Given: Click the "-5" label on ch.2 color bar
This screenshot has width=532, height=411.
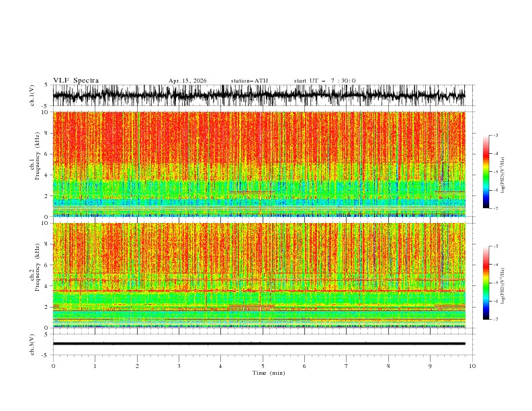Looking at the screenshot, I should tap(495, 283).
